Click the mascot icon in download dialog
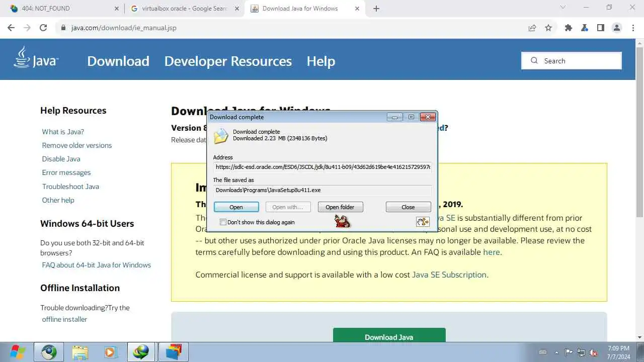644x362 pixels. 342,221
